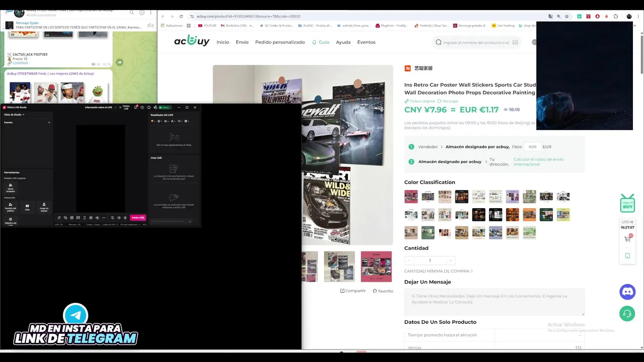Viewport: 644px width, 362px height.
Task: Select the pink poster collage thumbnail
Action: point(376,266)
